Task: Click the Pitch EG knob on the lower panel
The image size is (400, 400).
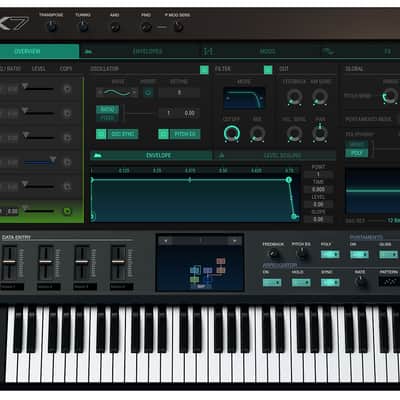Action: pos(301,254)
